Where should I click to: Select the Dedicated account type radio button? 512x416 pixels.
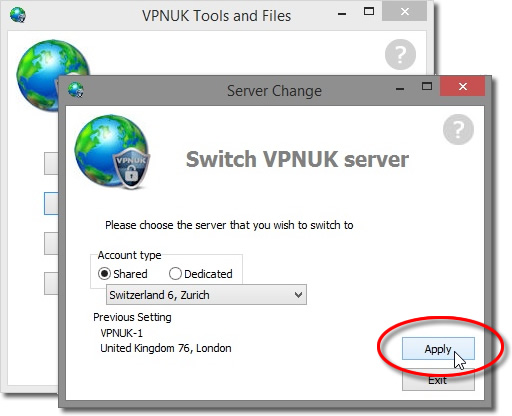(175, 274)
